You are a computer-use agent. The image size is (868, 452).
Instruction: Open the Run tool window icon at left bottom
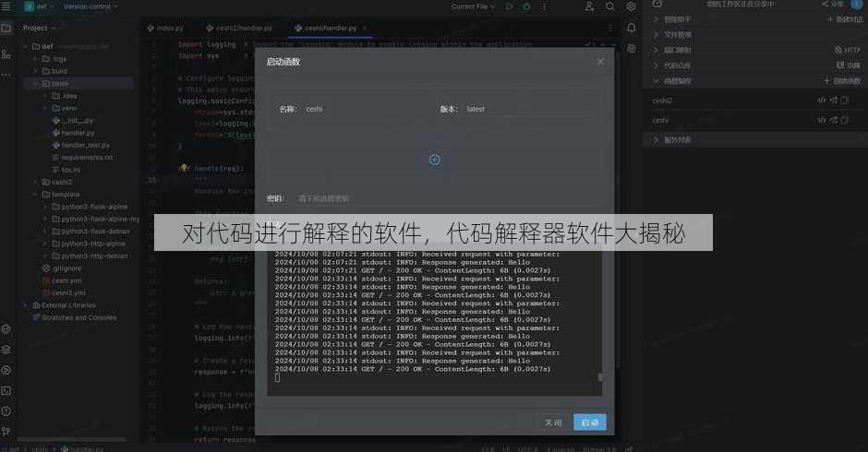[x=6, y=370]
